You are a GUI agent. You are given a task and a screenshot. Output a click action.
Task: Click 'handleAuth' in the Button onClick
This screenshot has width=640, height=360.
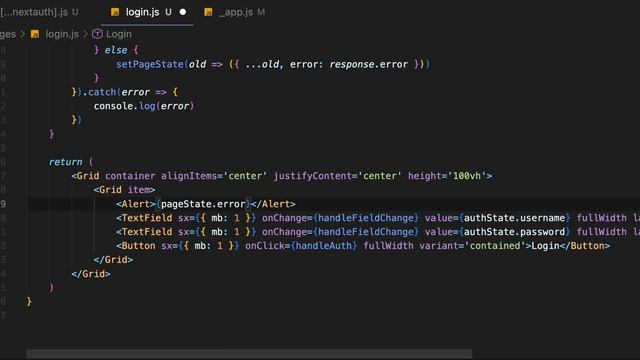click(324, 246)
